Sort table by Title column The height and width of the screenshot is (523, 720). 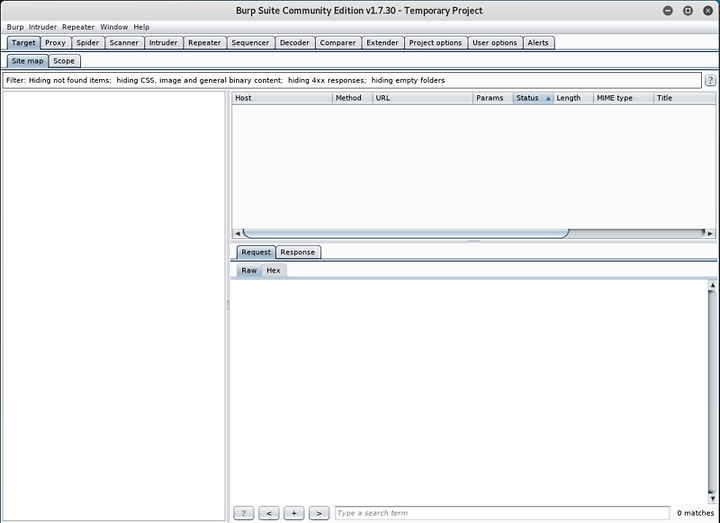pos(684,98)
